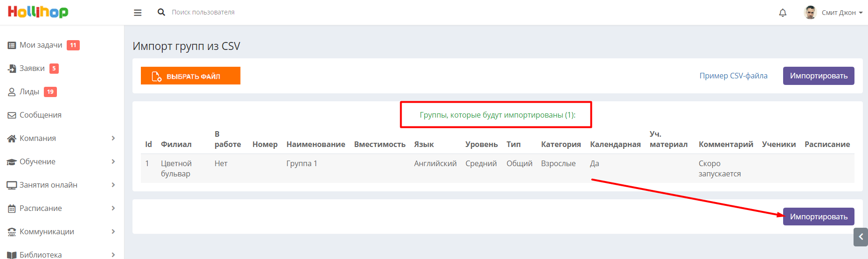Expand the sidebar Расписание chevron
Screen dimensions: 868x259
113,208
